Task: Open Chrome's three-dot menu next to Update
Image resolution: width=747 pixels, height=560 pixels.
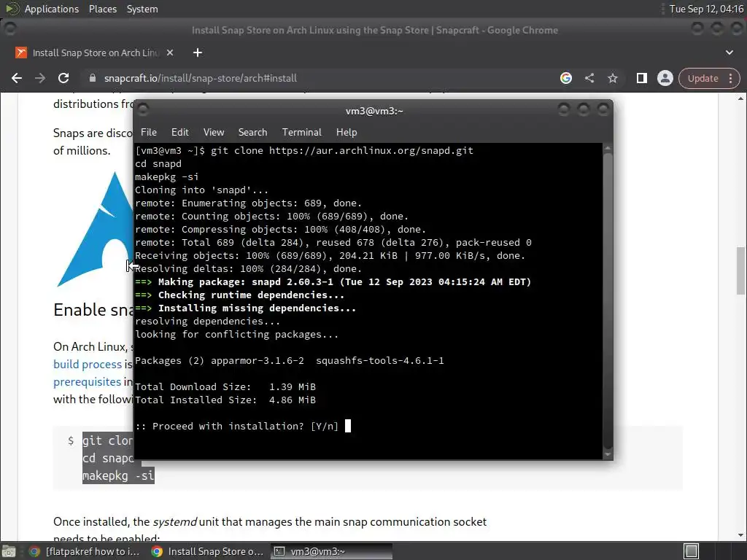Action: [731, 78]
